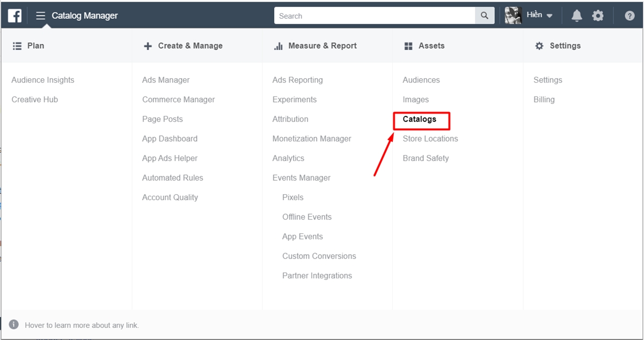The image size is (644, 340).
Task: Open App Dashboard
Action: click(x=170, y=139)
